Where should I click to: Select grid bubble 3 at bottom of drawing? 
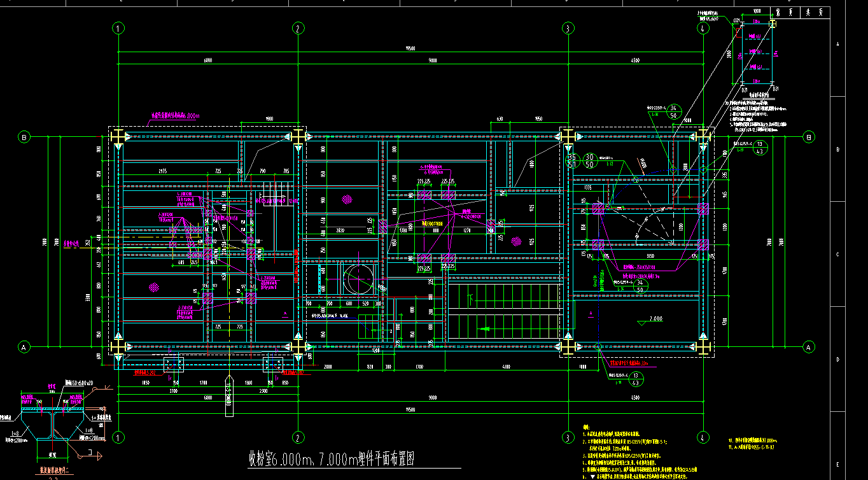(568, 437)
